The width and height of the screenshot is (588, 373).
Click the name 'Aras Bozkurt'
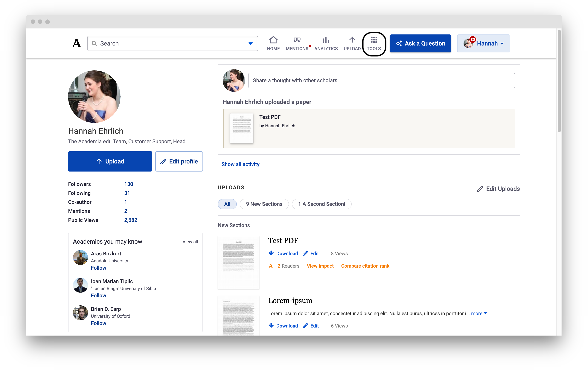[x=106, y=254]
